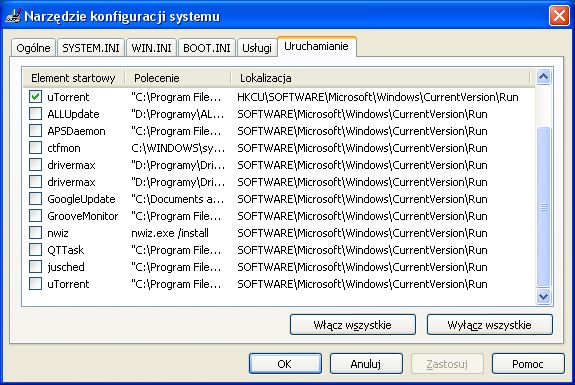
Task: Select the Uruchamianie tab
Action: point(316,47)
